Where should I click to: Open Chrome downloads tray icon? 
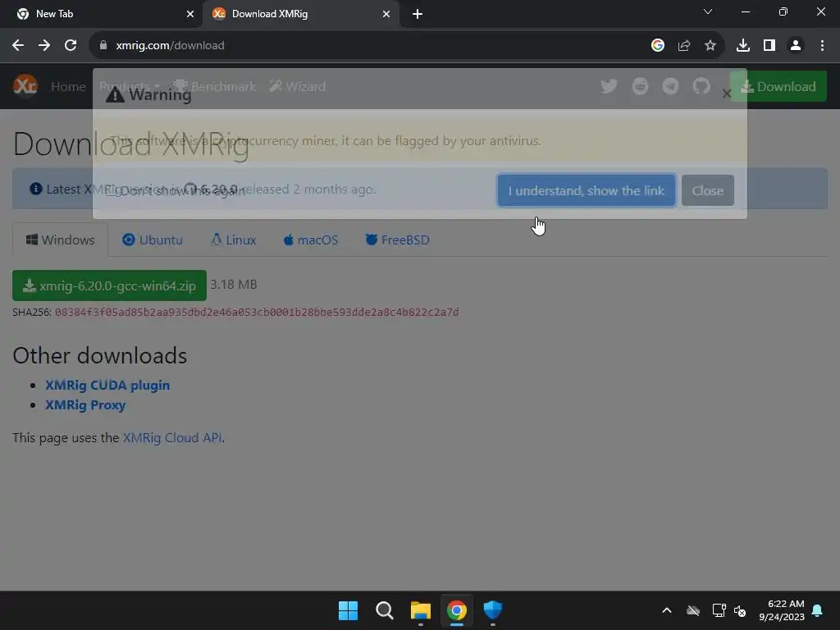pos(743,46)
